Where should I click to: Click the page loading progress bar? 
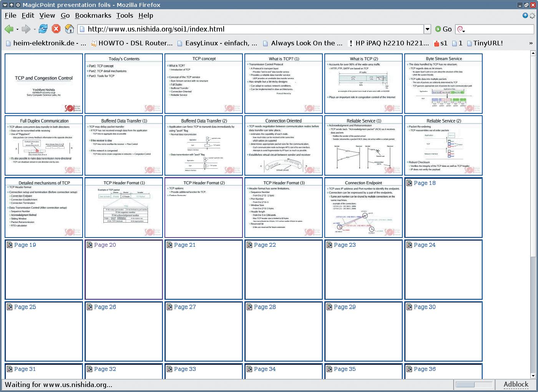473,385
